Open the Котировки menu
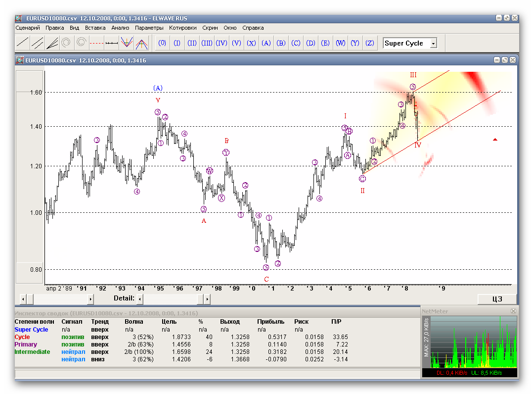Image resolution: width=532 pixels, height=394 pixels. point(182,28)
